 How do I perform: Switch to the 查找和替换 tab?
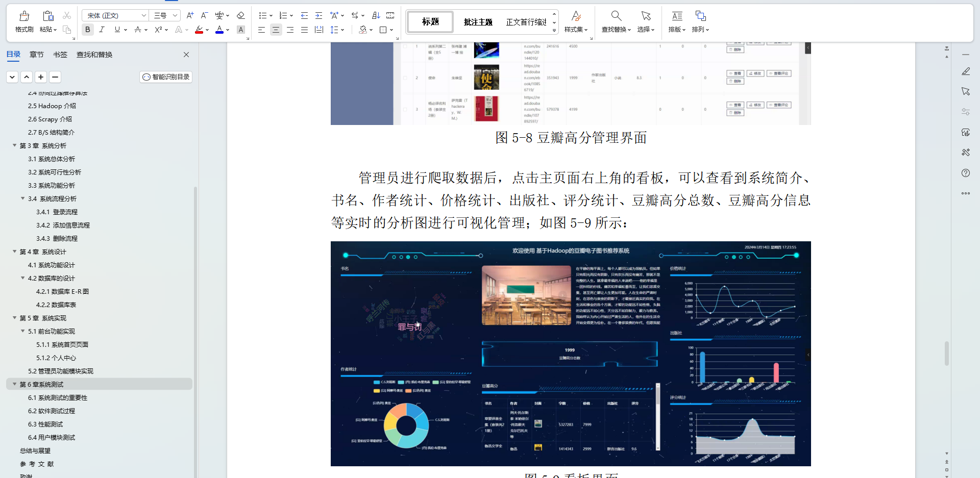tap(94, 55)
